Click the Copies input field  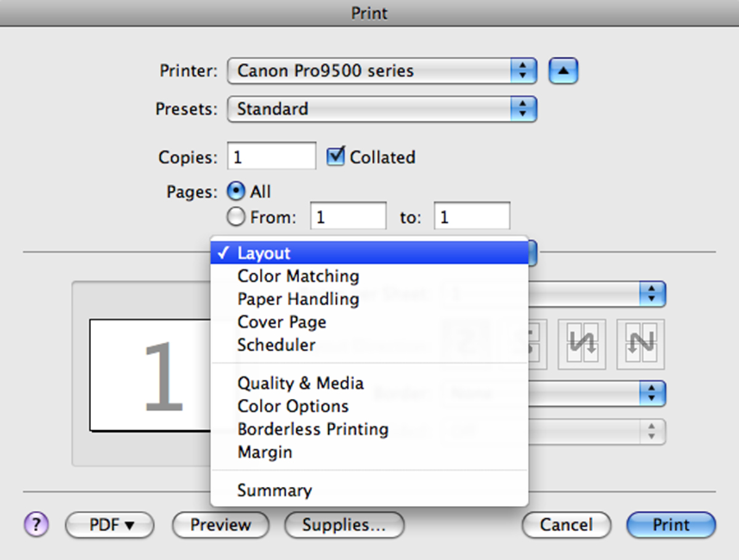click(272, 156)
